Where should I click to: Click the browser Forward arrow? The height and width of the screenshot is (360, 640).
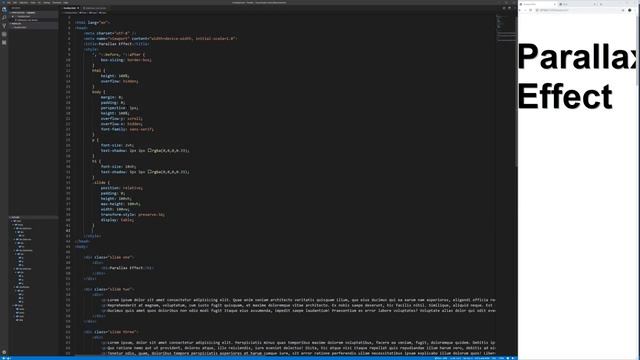coord(526,10)
